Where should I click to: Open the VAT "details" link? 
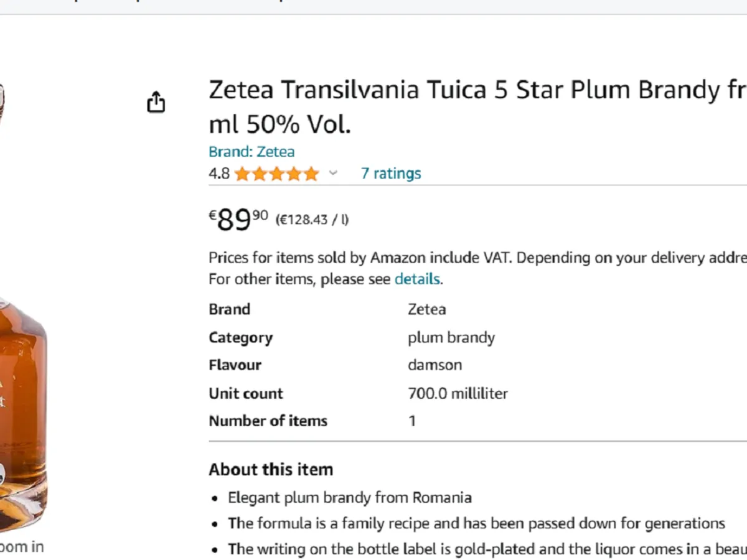point(417,279)
